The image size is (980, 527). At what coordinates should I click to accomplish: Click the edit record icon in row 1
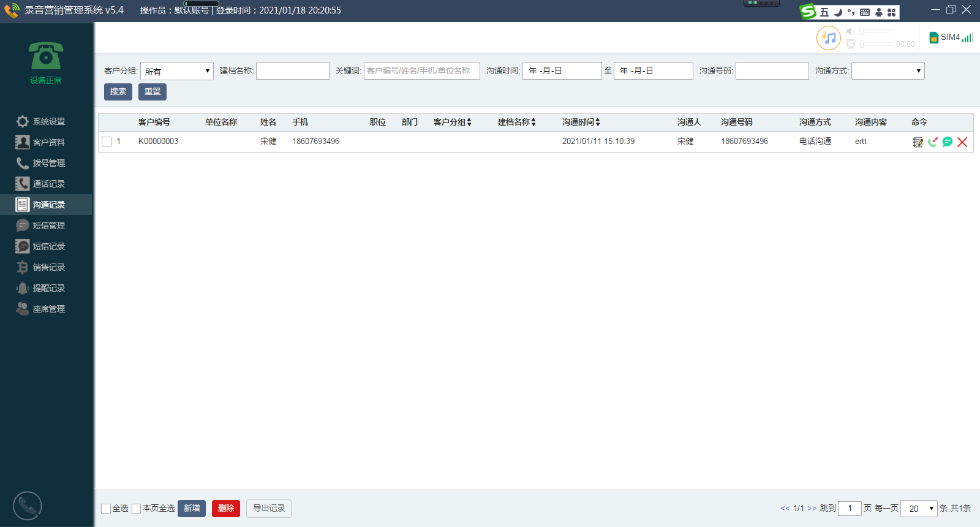point(918,142)
